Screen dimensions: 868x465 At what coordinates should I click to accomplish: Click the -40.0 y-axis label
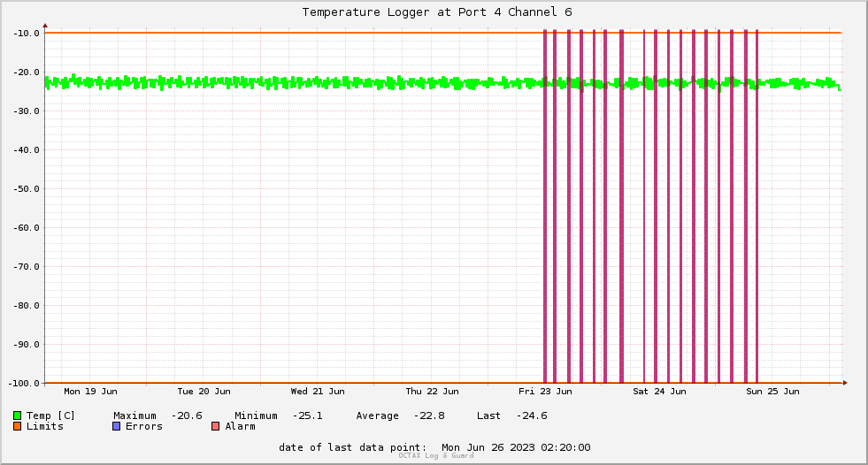(27, 149)
